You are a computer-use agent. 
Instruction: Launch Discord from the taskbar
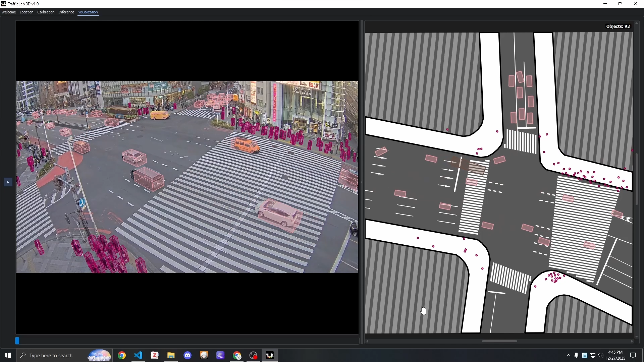187,355
